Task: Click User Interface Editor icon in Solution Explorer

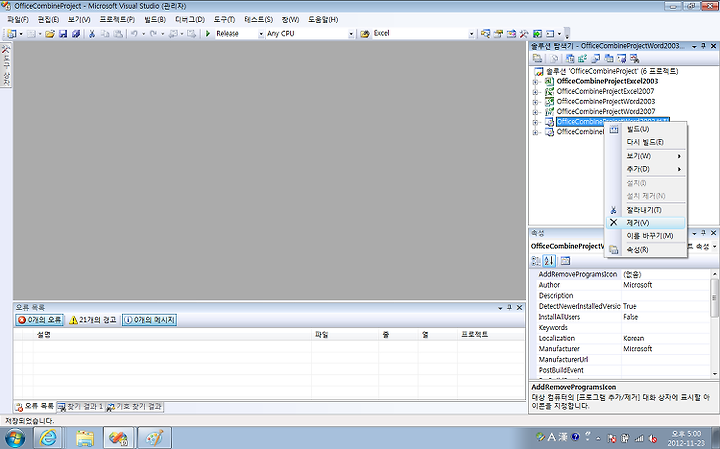Action: click(x=608, y=58)
